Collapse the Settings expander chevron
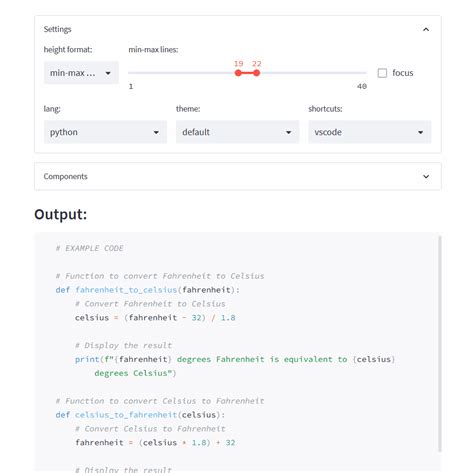 click(x=426, y=29)
